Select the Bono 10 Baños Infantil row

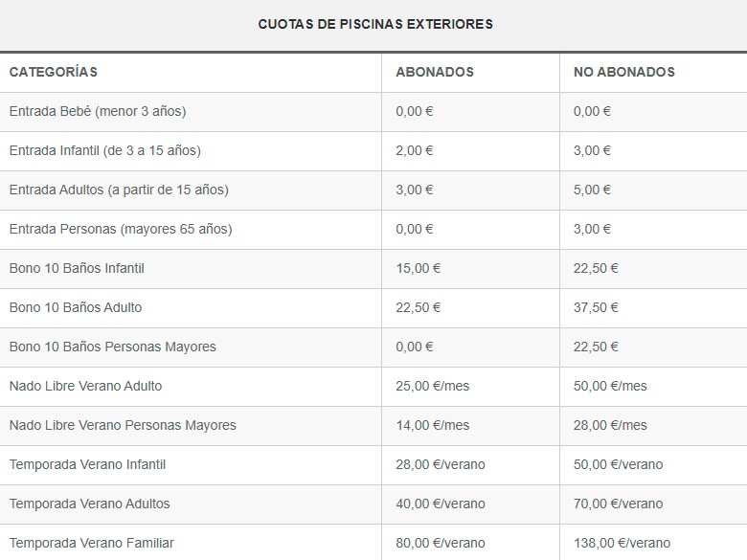pos(77,268)
